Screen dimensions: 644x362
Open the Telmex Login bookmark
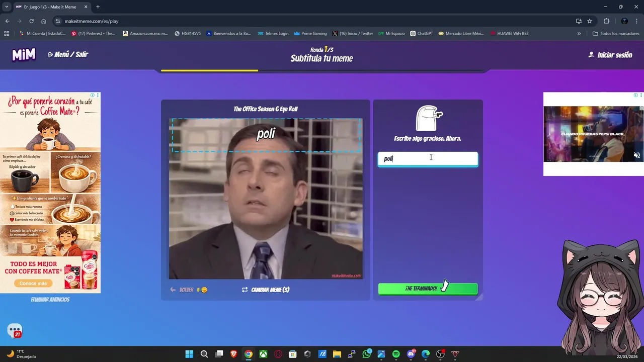click(273, 34)
